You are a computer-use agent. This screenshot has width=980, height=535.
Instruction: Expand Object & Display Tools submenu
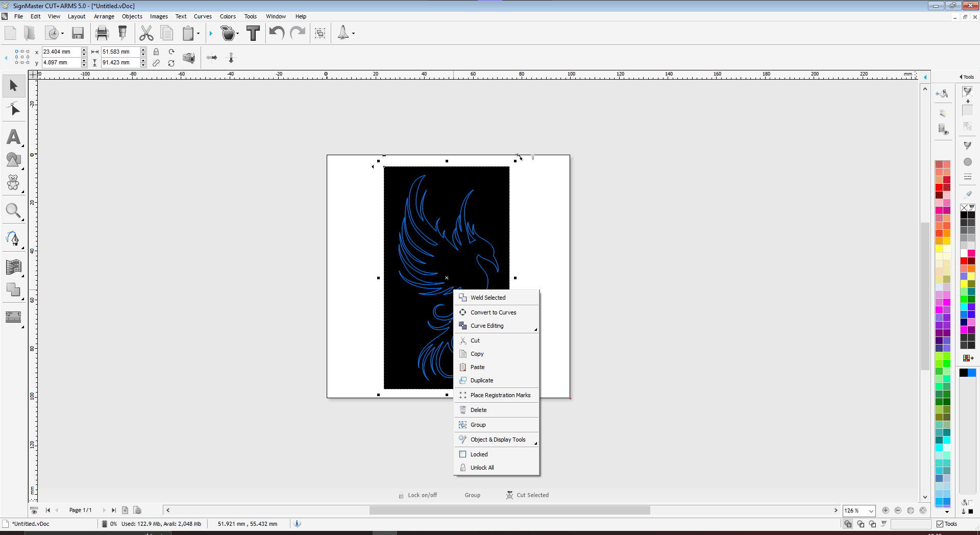(x=497, y=440)
